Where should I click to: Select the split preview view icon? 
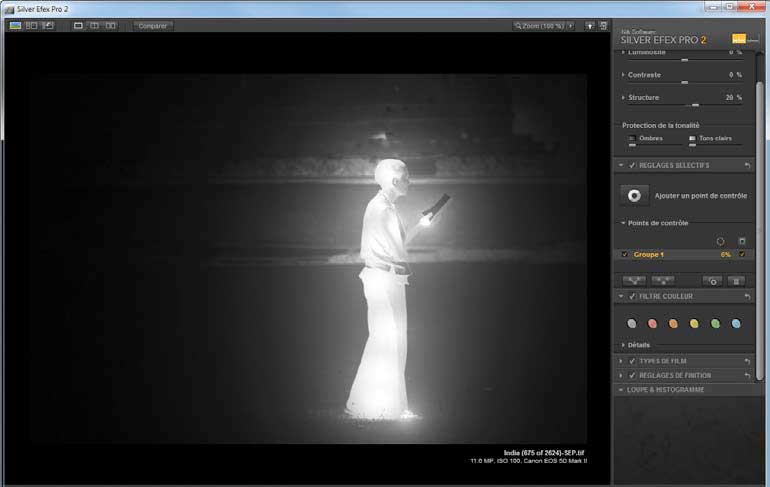(95, 26)
